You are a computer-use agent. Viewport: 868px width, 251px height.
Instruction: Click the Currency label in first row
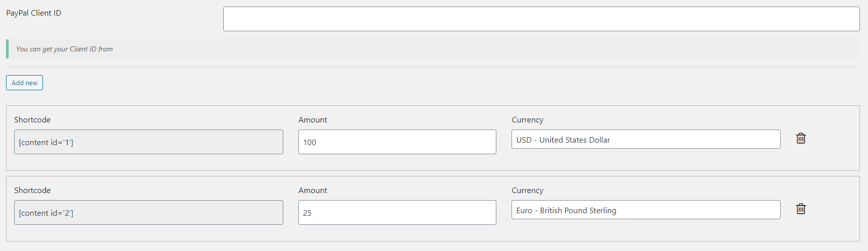527,120
